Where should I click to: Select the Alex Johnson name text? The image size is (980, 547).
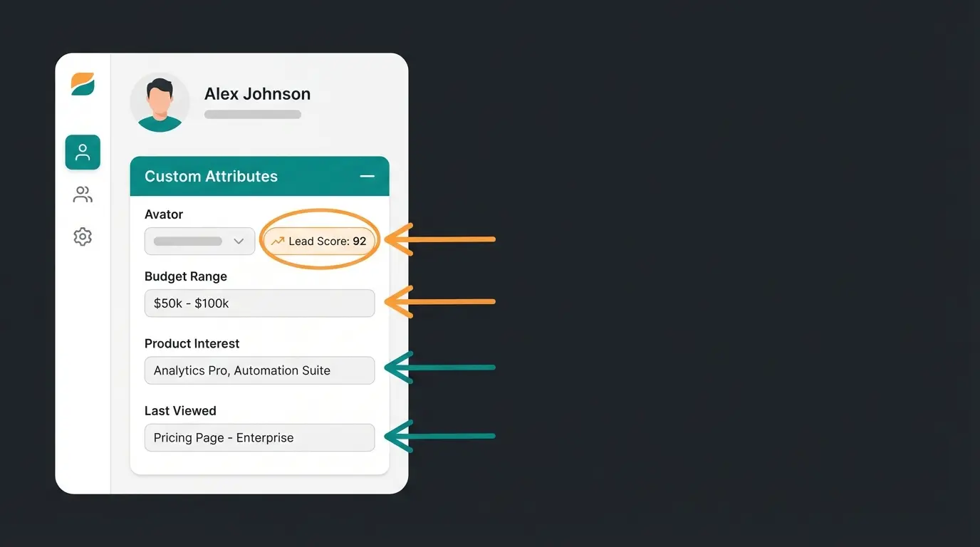(x=257, y=93)
